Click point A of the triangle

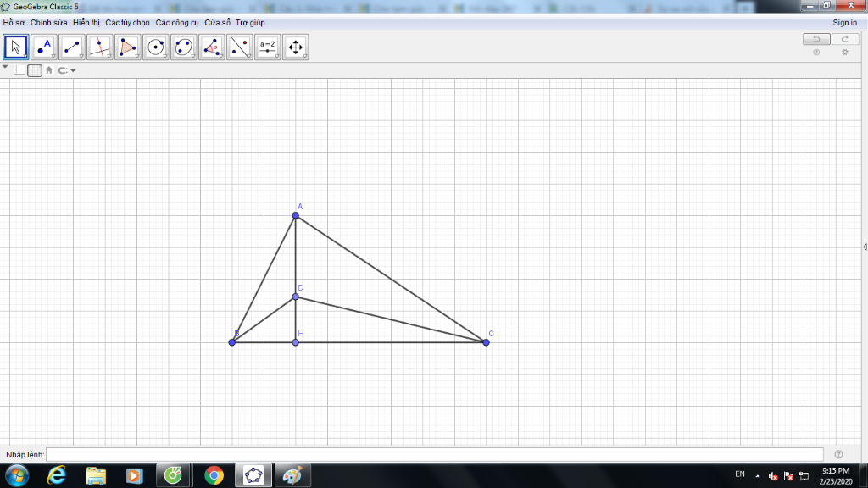(296, 215)
